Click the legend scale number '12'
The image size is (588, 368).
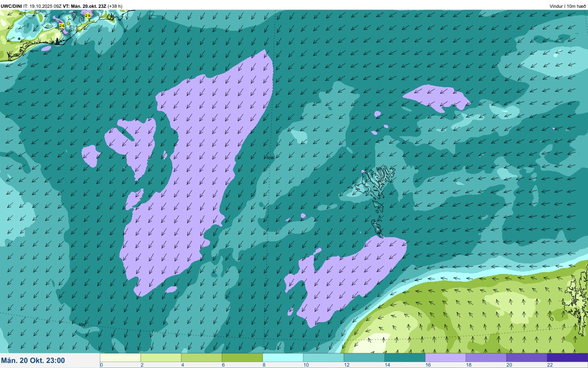[347, 365]
